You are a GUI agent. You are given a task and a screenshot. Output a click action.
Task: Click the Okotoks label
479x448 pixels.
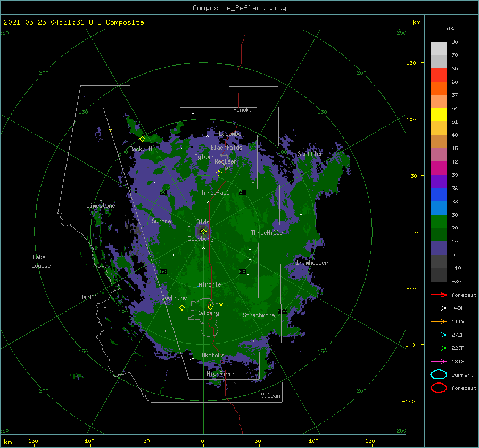point(213,355)
